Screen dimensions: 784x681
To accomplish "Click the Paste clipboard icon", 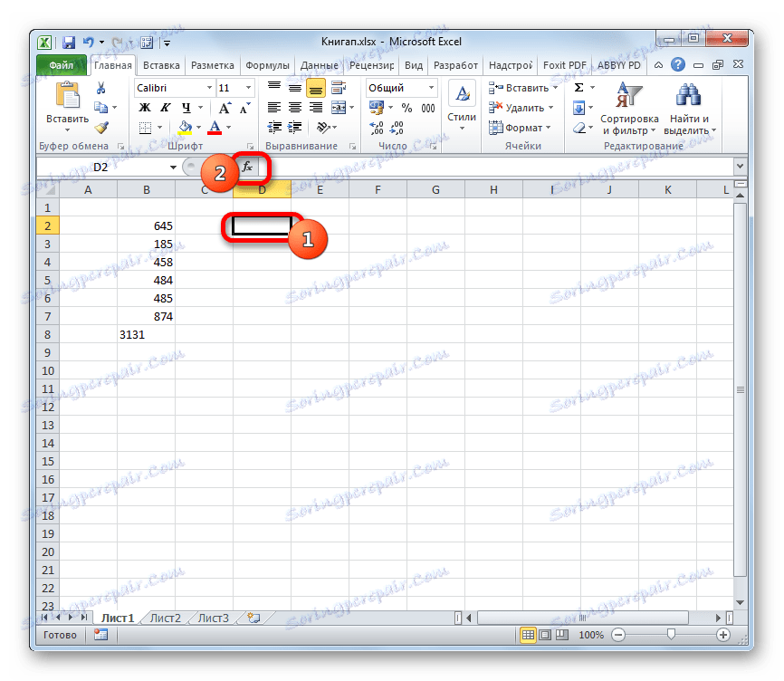I will [x=67, y=95].
